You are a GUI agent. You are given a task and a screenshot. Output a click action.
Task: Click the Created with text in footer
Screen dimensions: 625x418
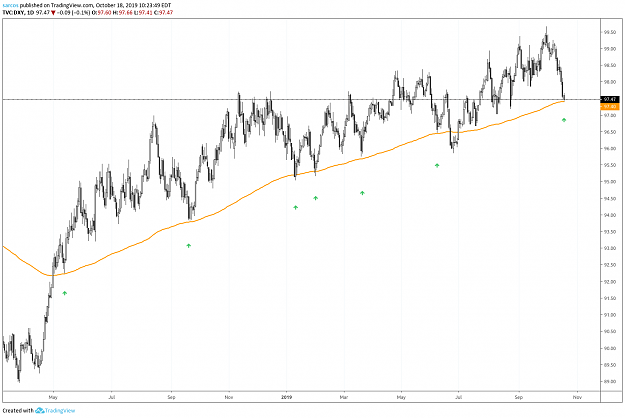18,410
